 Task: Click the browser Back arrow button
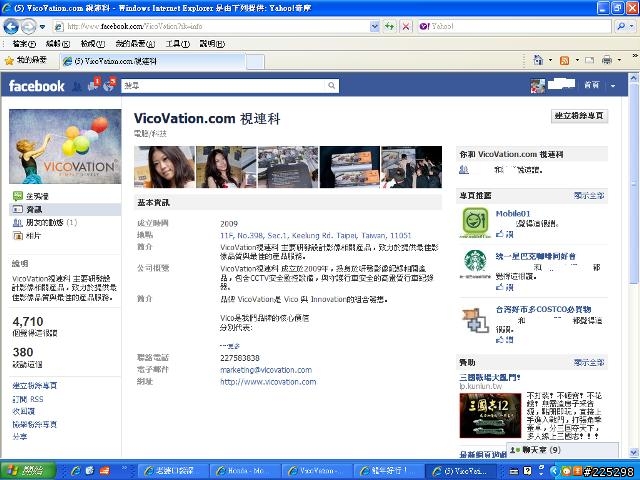[x=11, y=27]
